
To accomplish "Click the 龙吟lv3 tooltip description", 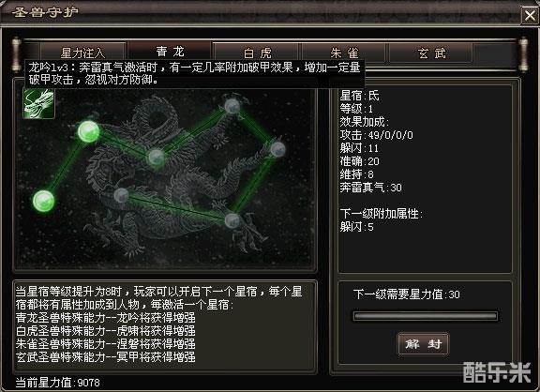I will click(195, 73).
